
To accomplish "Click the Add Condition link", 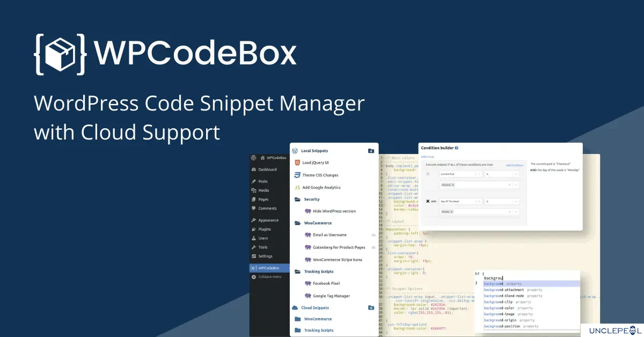I will pos(514,165).
